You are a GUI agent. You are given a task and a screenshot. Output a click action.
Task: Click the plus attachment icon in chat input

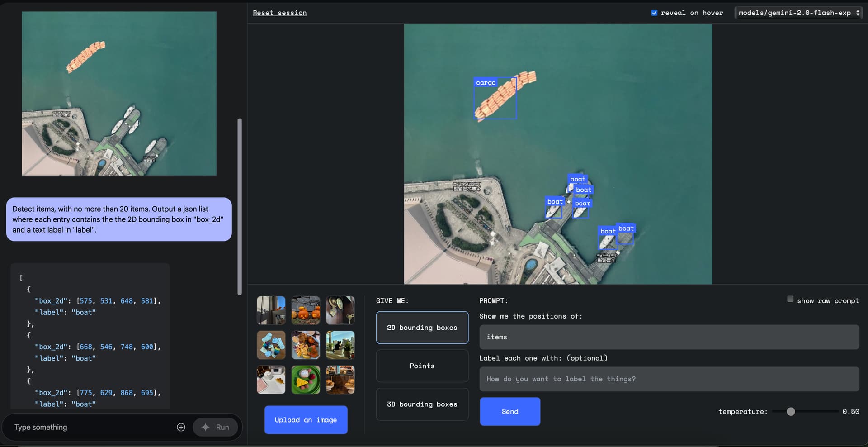181,427
